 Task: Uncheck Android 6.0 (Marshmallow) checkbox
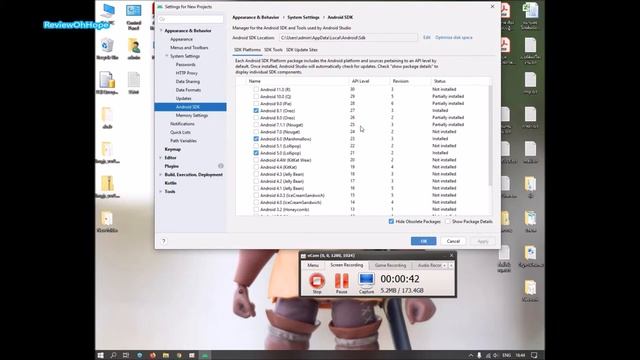pos(256,139)
